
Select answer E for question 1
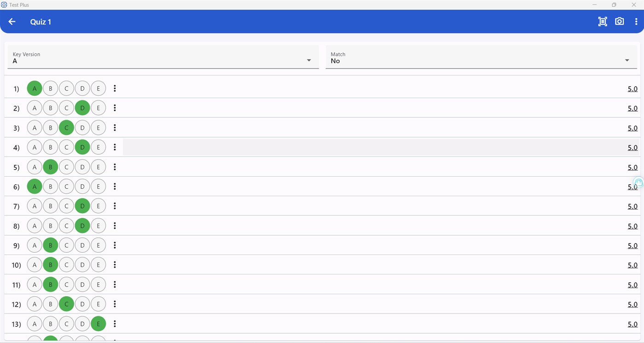click(x=98, y=88)
